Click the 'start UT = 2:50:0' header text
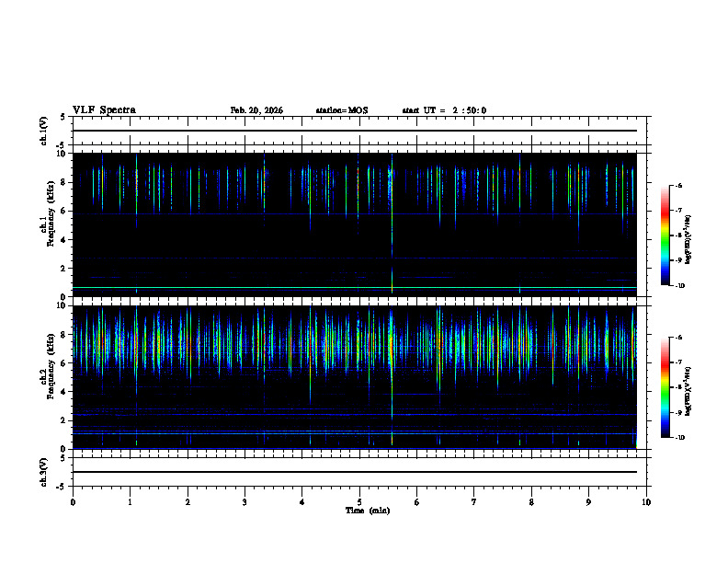 pyautogui.click(x=444, y=110)
